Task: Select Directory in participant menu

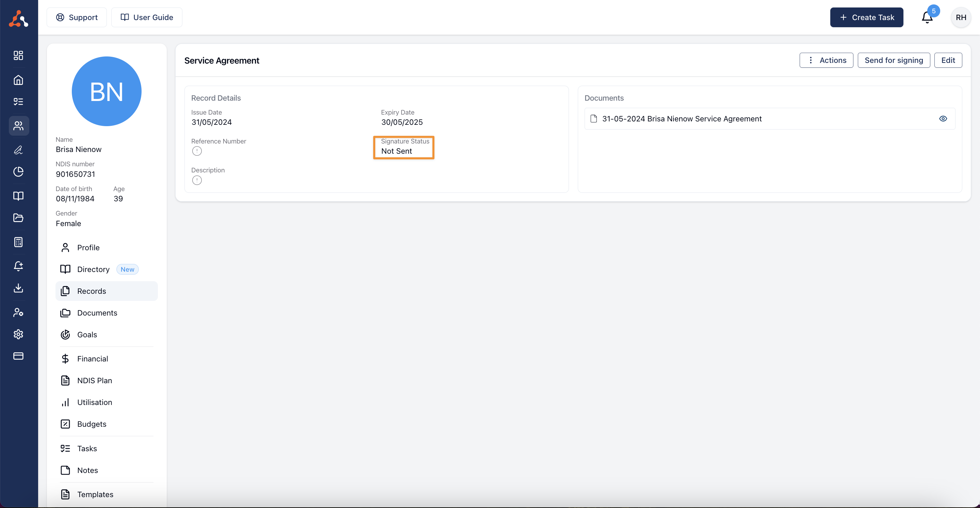Action: pos(107,269)
